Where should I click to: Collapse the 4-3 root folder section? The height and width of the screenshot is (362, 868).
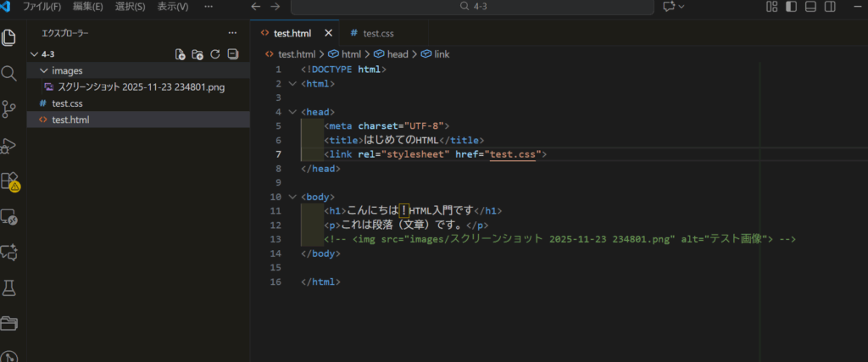pos(33,54)
